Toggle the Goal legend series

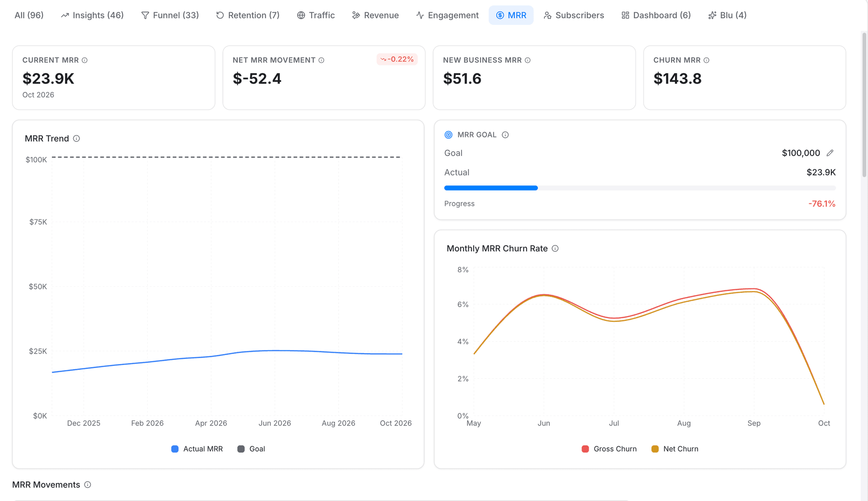[x=251, y=449]
